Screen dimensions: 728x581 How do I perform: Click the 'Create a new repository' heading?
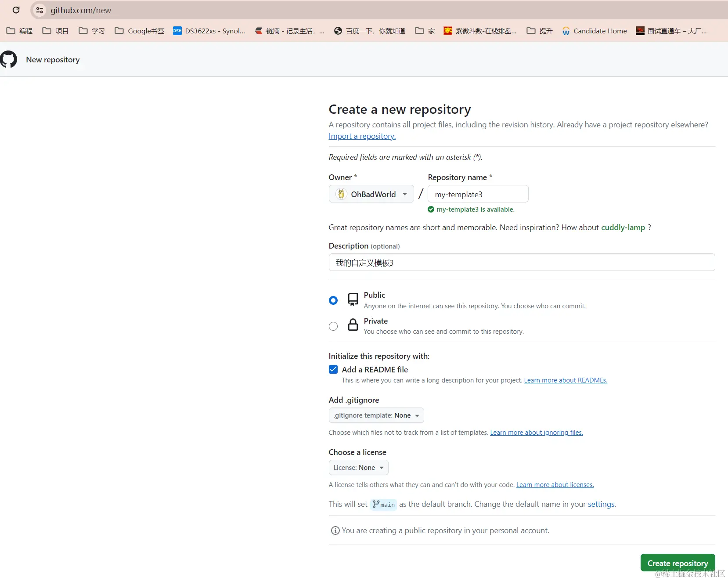(x=400, y=109)
